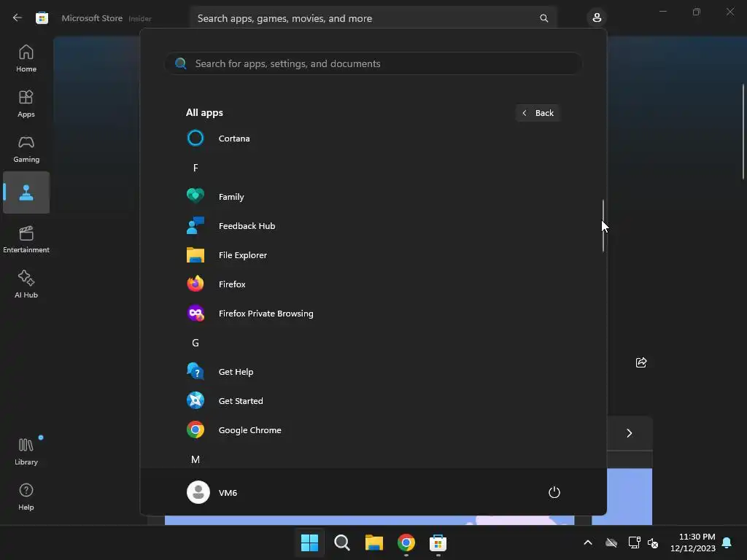The image size is (747, 560).
Task: Open Library in Microsoft Store sidebar
Action: tap(26, 451)
